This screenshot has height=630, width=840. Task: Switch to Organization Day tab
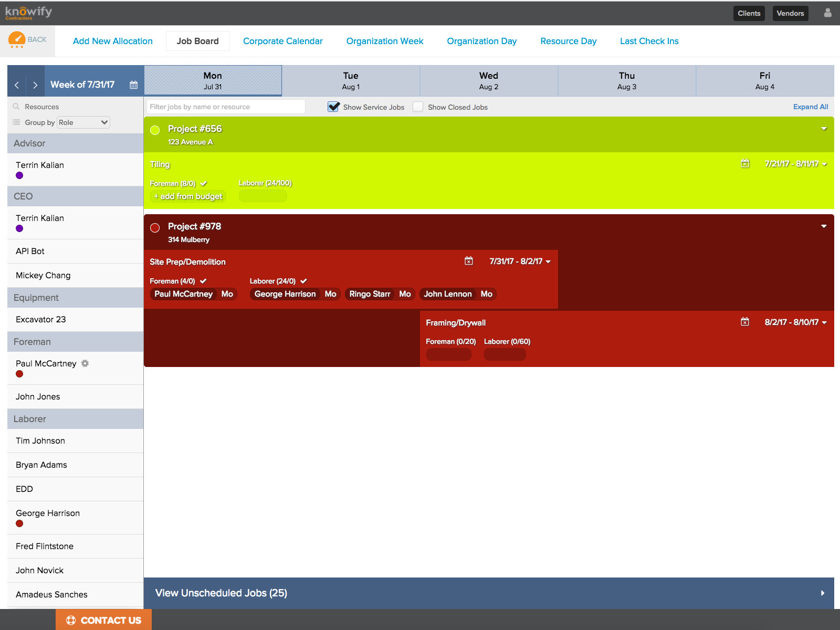coord(482,41)
